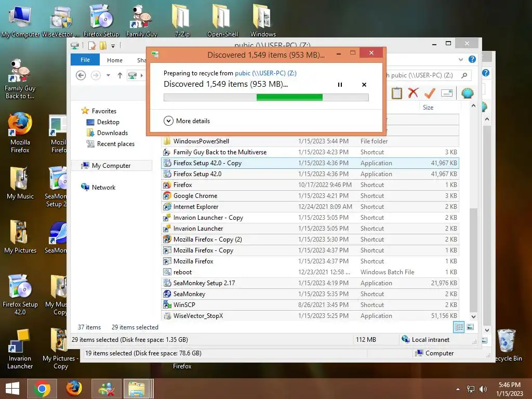This screenshot has height=399, width=532.
Task: Open the Windows desktop folder
Action: (263, 21)
